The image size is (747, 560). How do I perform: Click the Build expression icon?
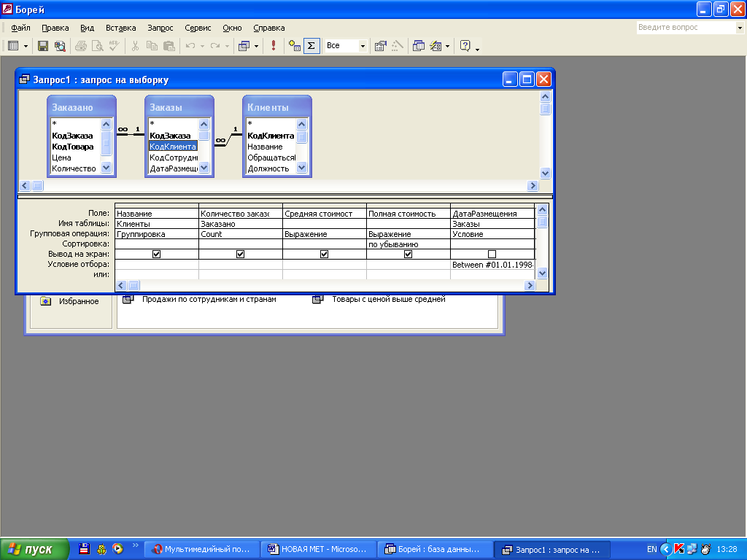398,46
